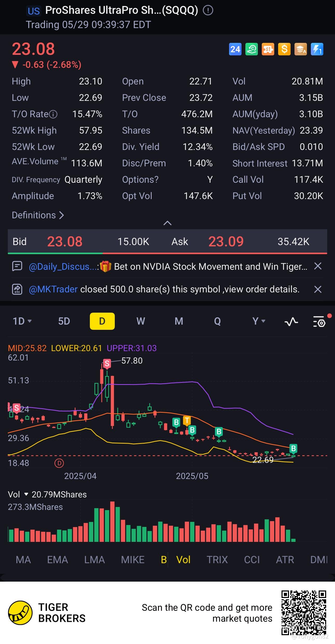
Task: Tap the tan stacked-layers badge icon
Action: [301, 49]
